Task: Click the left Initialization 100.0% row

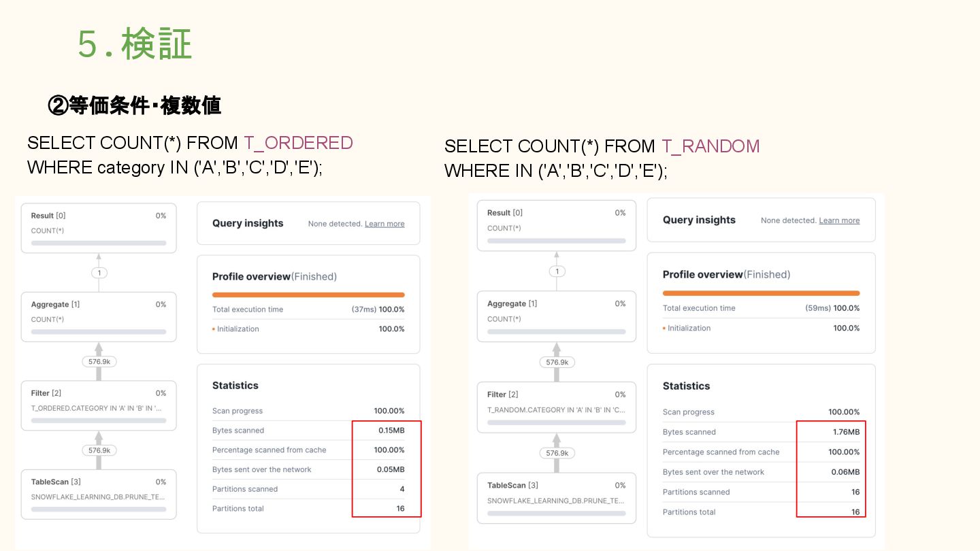Action: point(308,329)
